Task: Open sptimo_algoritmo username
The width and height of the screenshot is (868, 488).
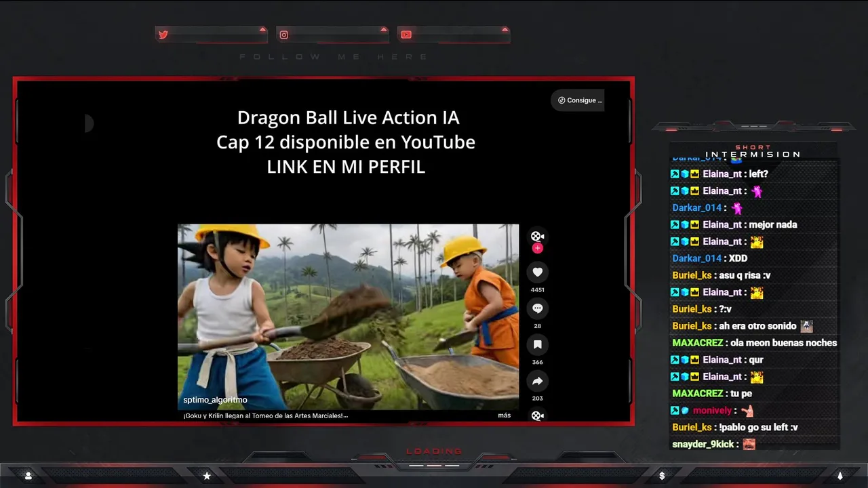Action: point(215,400)
